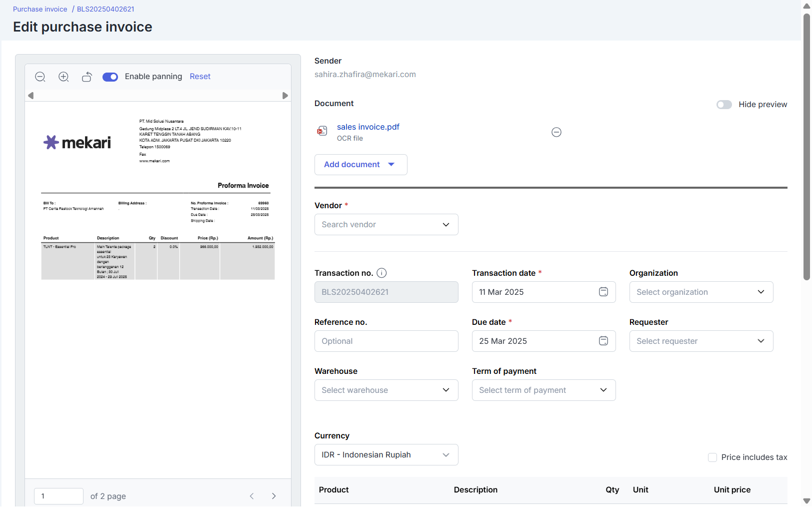Image resolution: width=812 pixels, height=508 pixels.
Task: Reset the document preview view
Action: (200, 77)
